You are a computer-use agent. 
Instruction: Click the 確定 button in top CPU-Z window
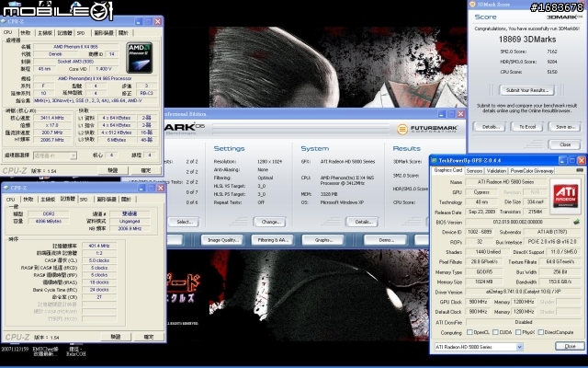point(145,170)
